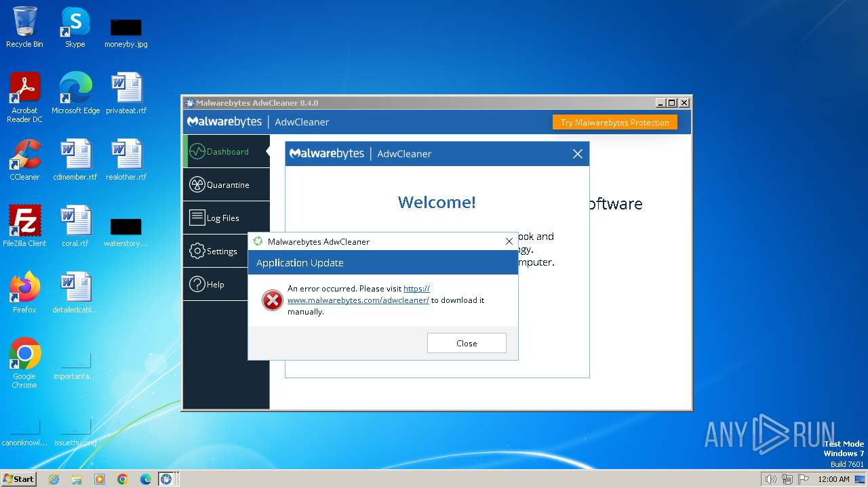
Task: Open the Settings sidebar section
Action: [x=216, y=251]
